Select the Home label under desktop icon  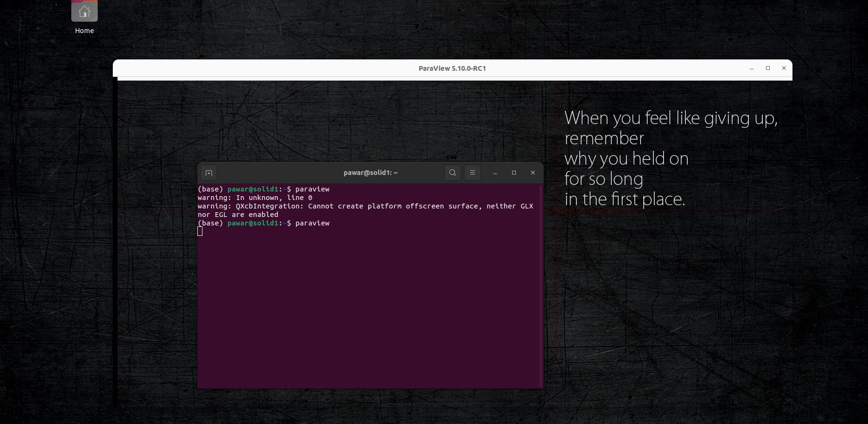pyautogui.click(x=84, y=31)
